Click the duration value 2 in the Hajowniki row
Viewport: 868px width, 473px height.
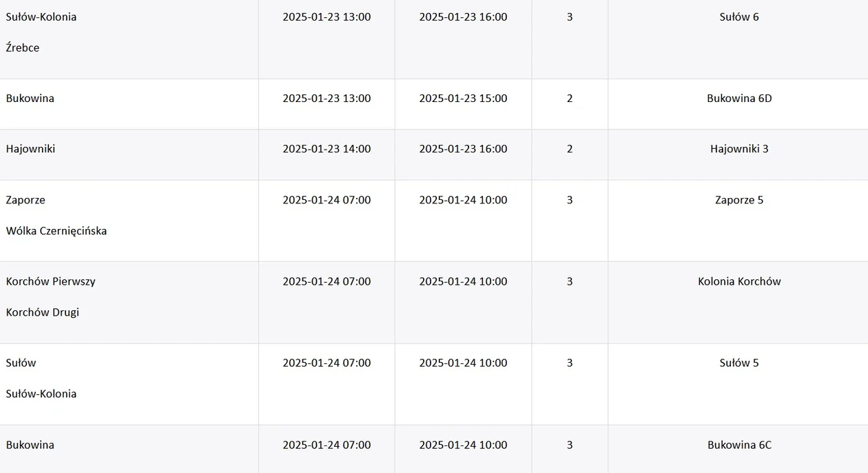pyautogui.click(x=570, y=148)
